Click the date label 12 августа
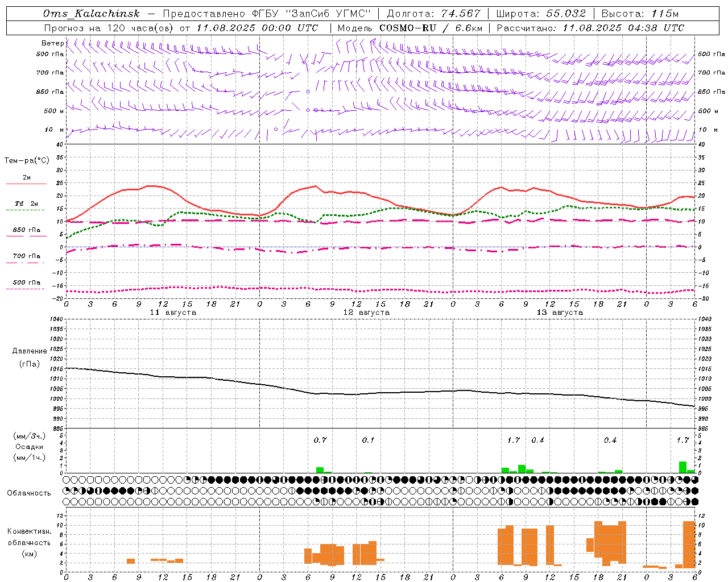 366,312
